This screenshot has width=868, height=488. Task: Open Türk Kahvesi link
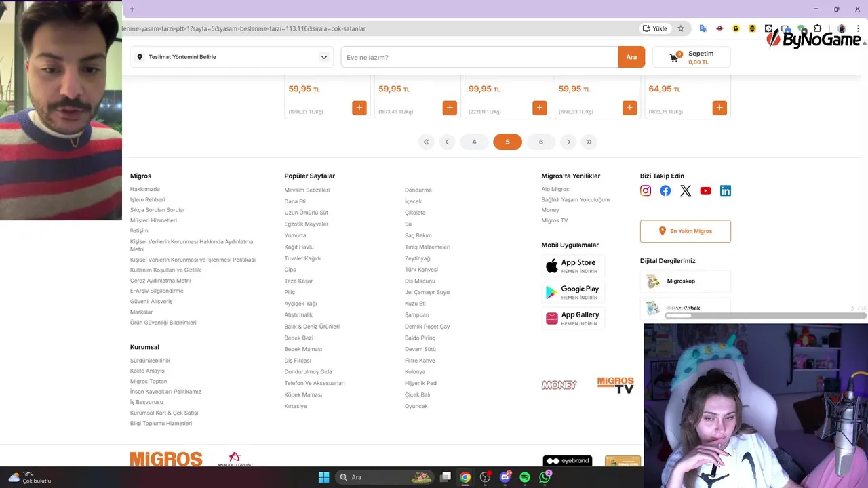tap(421, 270)
